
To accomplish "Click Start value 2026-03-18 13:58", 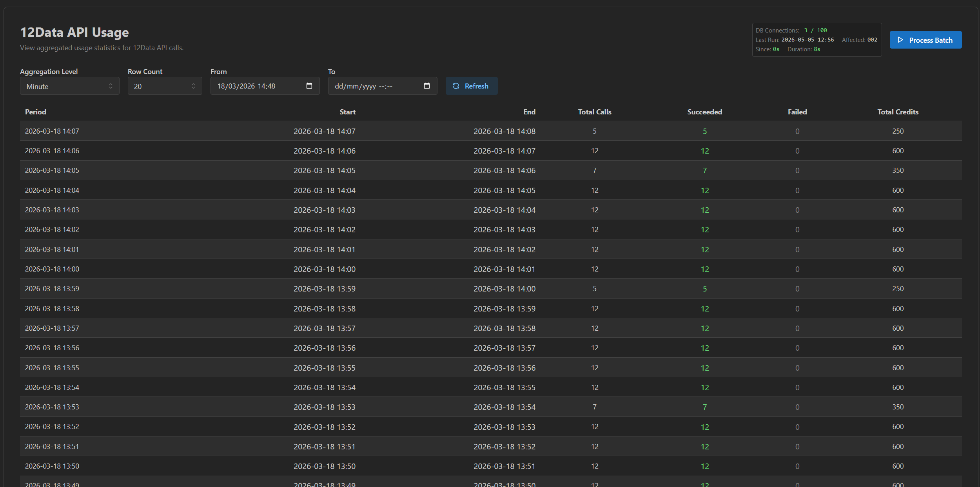I will click(x=325, y=309).
